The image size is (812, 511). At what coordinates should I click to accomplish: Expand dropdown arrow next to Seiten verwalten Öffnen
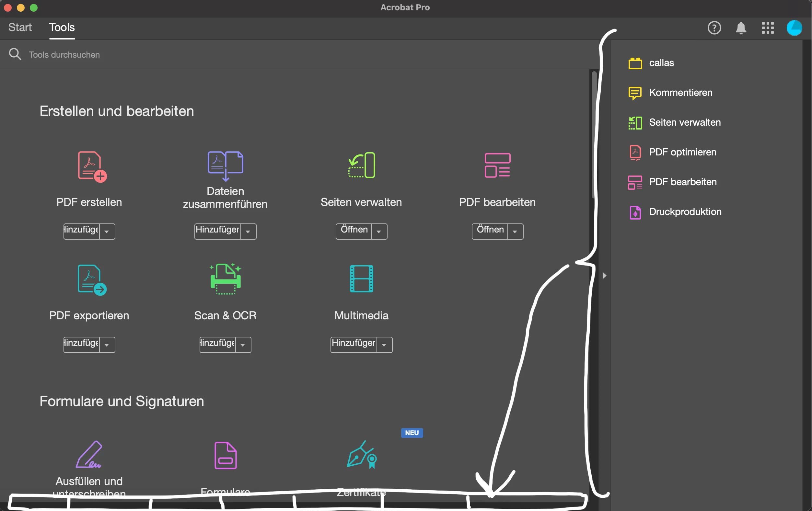point(379,232)
